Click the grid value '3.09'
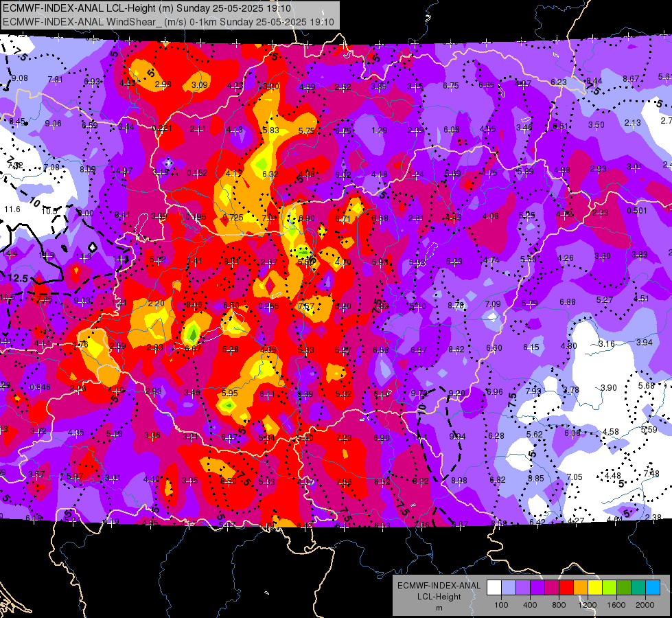Screen dimensions: 672x618 199,85
